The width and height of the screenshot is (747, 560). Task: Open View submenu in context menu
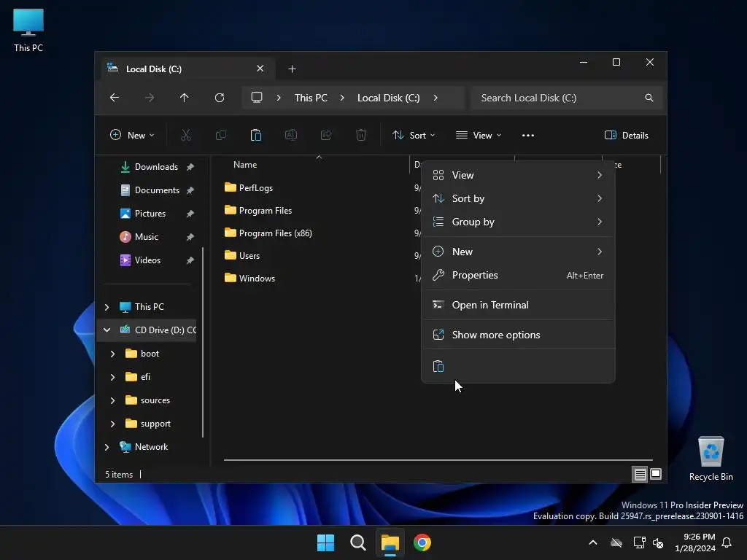(x=518, y=175)
